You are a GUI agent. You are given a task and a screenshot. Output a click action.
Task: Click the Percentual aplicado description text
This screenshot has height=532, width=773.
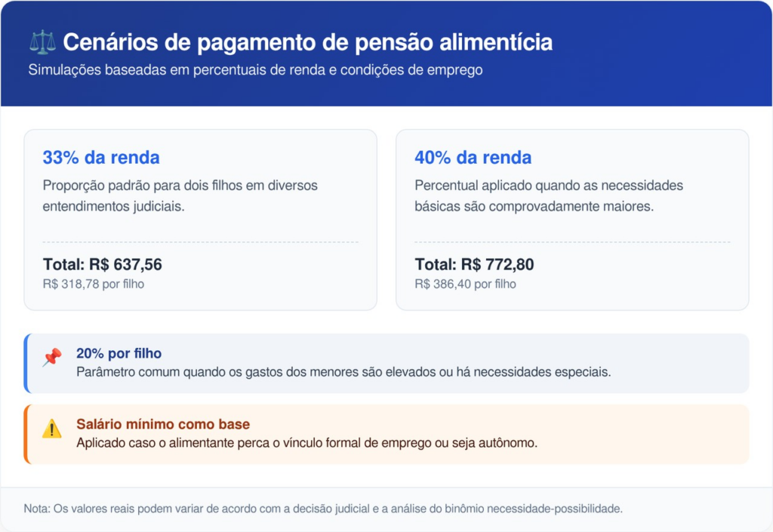[x=549, y=195]
